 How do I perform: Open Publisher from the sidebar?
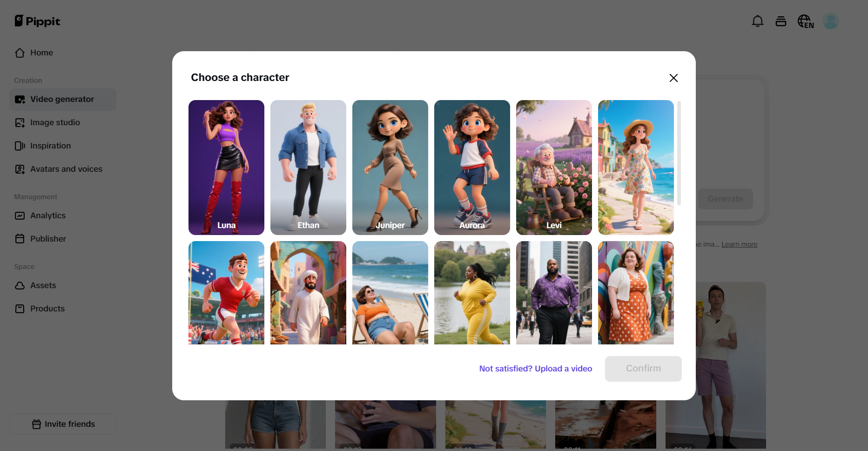[x=63, y=239]
